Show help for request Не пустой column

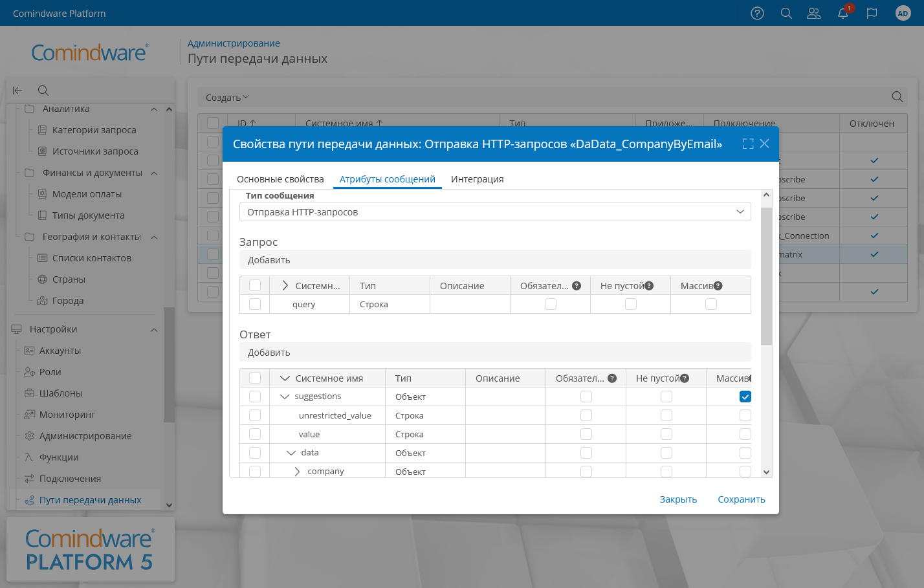point(649,286)
